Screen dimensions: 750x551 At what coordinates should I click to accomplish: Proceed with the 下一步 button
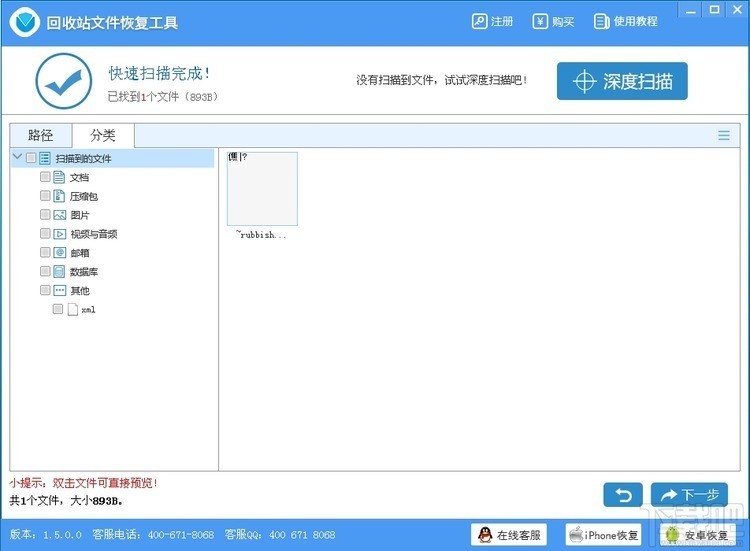coord(689,495)
